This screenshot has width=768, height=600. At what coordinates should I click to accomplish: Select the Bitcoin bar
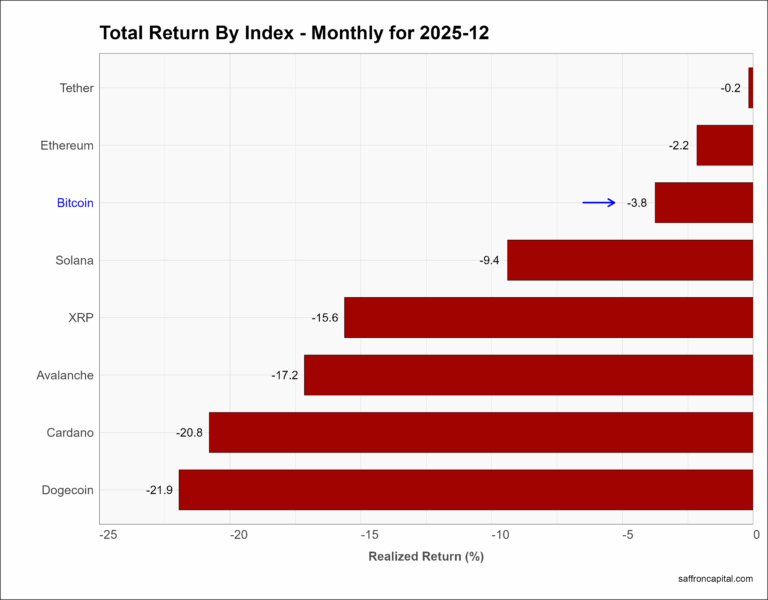(x=703, y=203)
